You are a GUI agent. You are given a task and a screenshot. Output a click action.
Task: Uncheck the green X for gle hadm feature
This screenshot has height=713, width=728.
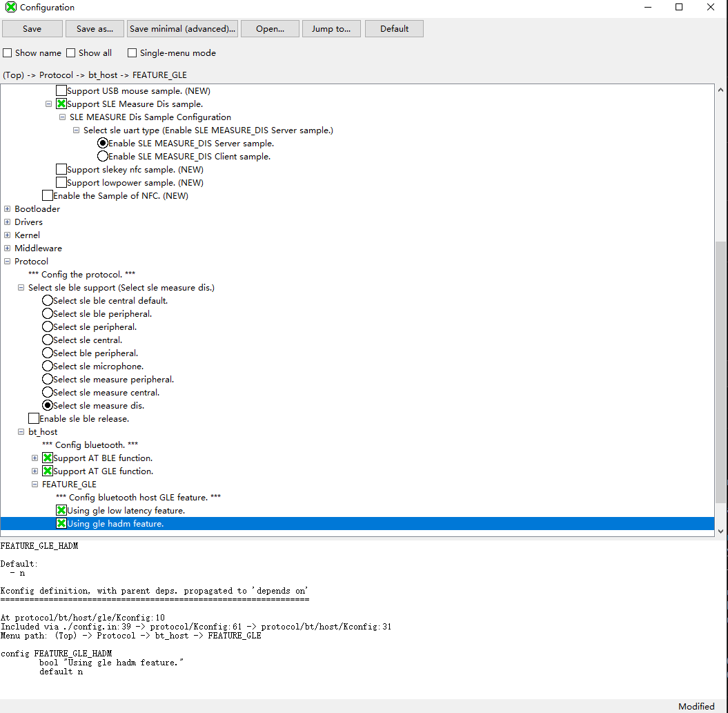[x=61, y=524]
